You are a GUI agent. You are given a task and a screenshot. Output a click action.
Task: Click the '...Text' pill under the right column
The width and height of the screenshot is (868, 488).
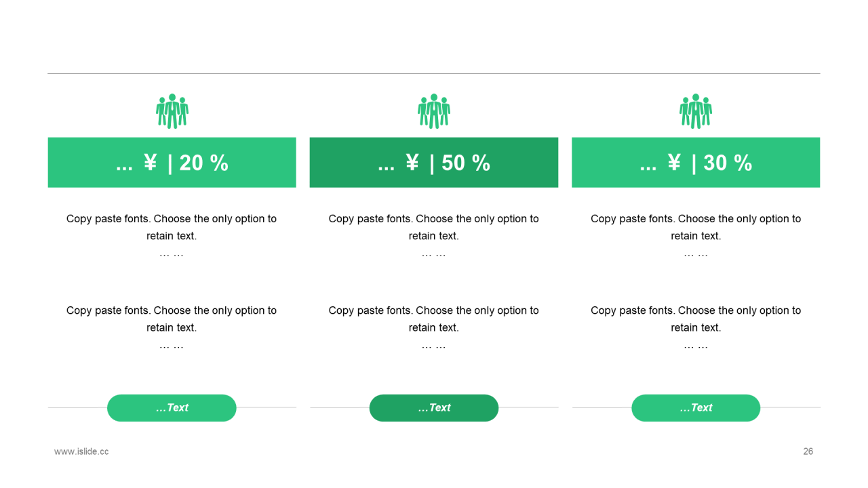[x=696, y=408]
